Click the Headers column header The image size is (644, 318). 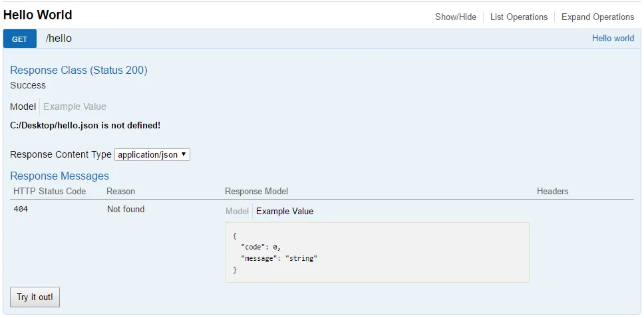point(552,191)
